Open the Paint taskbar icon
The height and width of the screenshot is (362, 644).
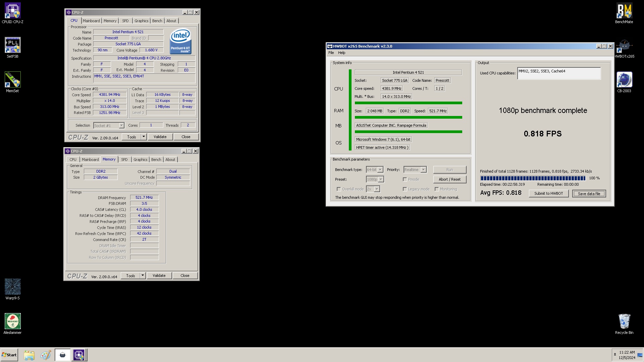point(46,355)
